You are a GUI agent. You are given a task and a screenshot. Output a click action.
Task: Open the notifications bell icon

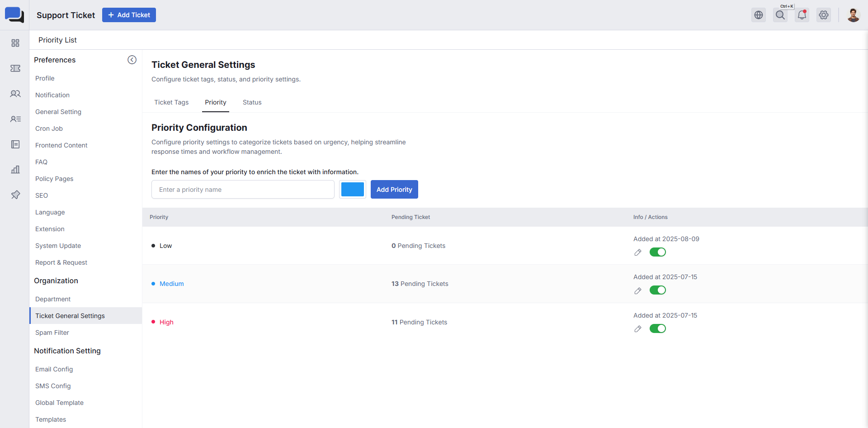[x=802, y=15]
